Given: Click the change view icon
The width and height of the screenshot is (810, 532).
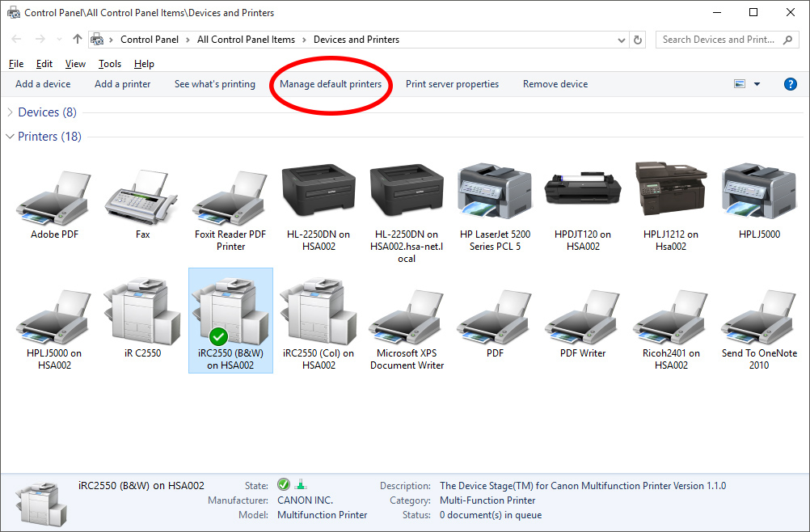Looking at the screenshot, I should pos(740,83).
